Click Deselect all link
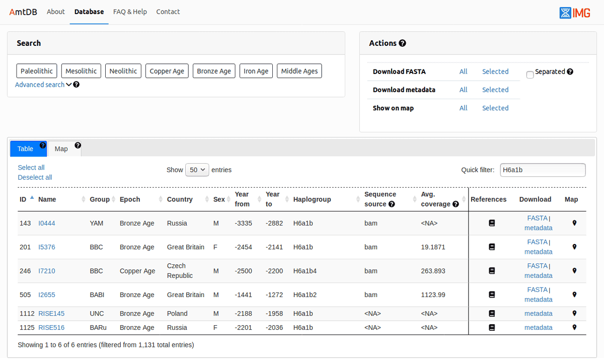 click(35, 177)
